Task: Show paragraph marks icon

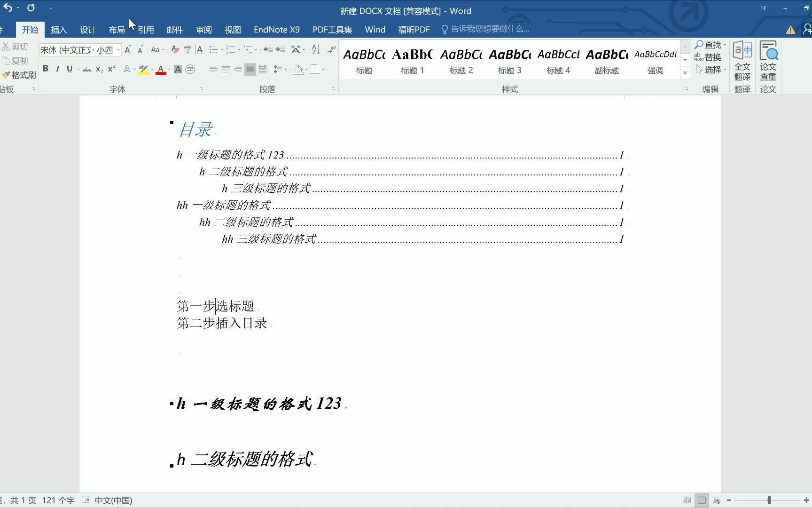Action: pyautogui.click(x=332, y=49)
